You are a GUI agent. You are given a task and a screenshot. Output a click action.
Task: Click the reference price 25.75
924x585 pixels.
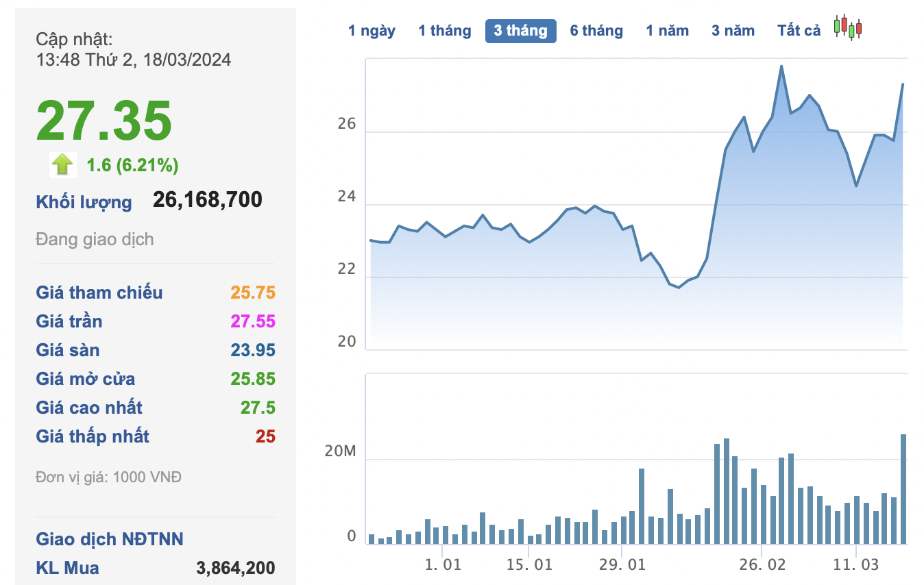click(253, 292)
